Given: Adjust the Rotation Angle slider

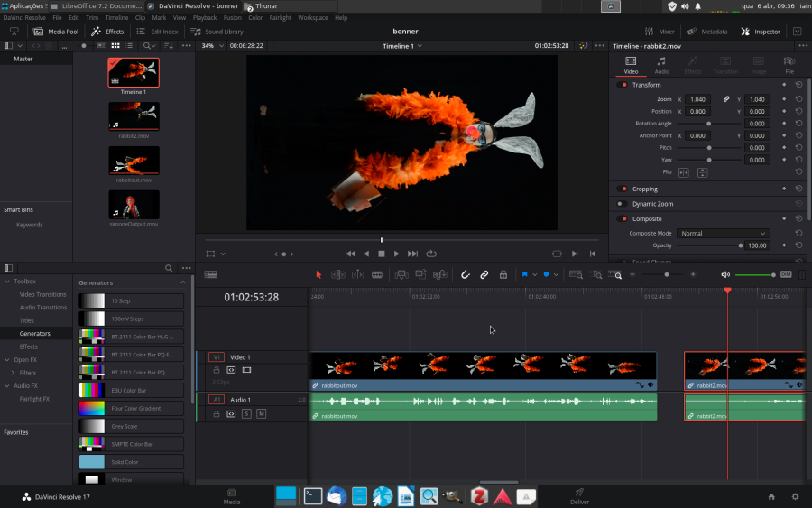Looking at the screenshot, I should tap(708, 124).
